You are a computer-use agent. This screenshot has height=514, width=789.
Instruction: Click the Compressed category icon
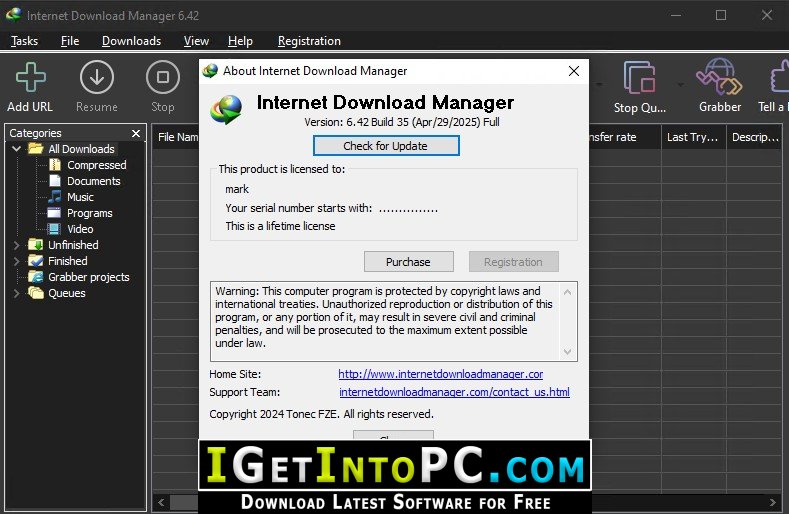click(x=55, y=165)
